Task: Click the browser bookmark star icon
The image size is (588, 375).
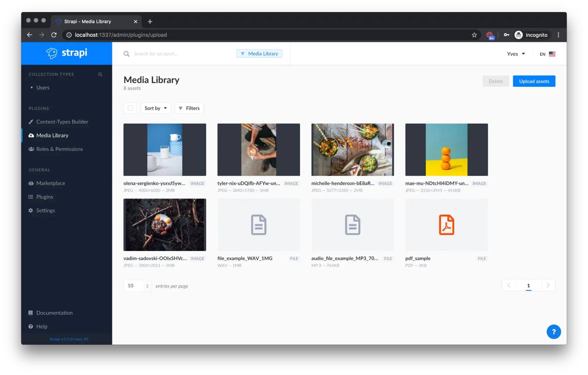Action: (474, 35)
